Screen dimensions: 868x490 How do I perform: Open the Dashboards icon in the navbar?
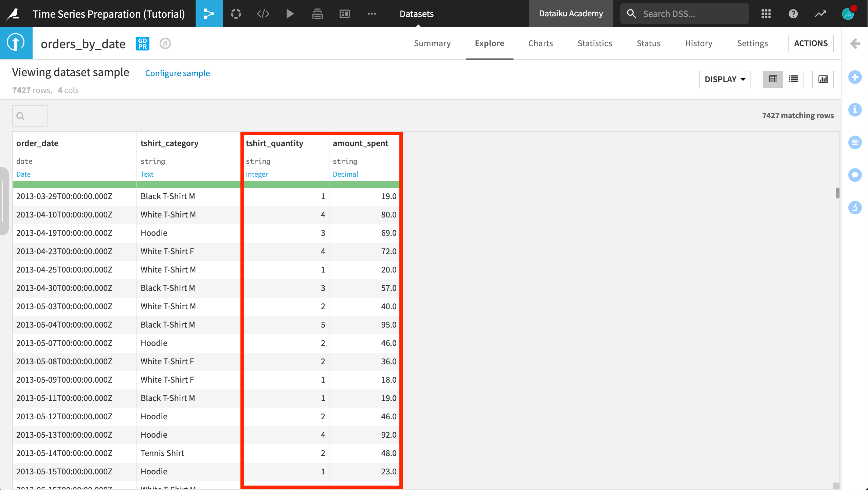[x=345, y=14]
